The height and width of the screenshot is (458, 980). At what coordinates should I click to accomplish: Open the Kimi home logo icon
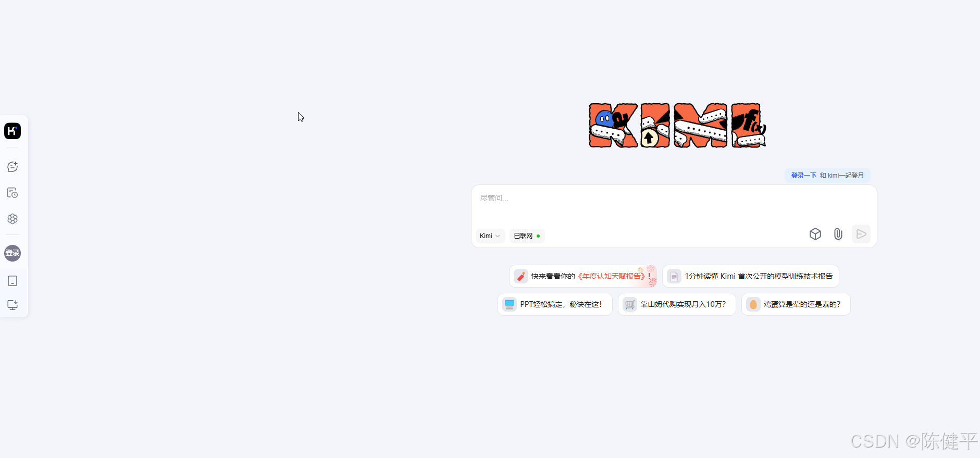13,131
